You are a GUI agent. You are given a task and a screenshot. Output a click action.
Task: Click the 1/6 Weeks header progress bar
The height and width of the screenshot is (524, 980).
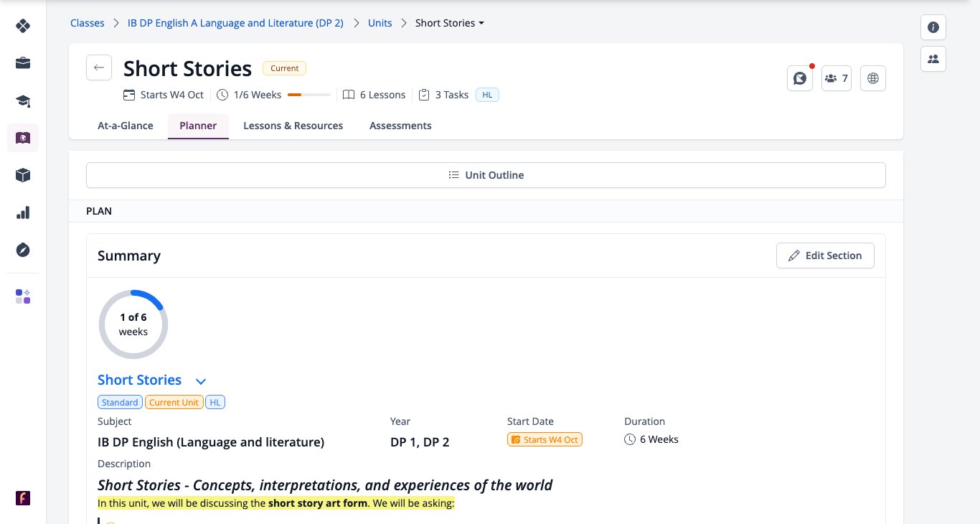coord(309,95)
